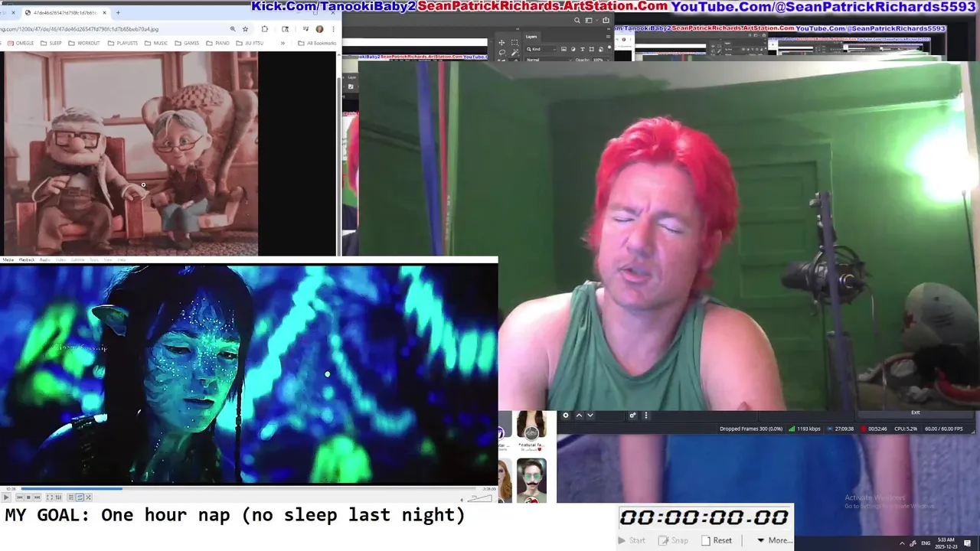Click the 1193 kbps bitrate status
Image resolution: width=980 pixels, height=551 pixels.
805,429
